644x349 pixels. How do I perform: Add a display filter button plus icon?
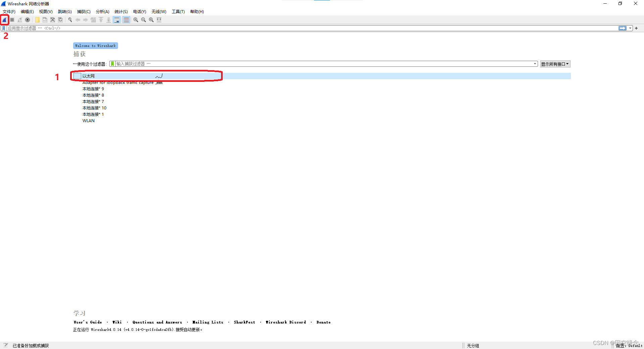636,28
